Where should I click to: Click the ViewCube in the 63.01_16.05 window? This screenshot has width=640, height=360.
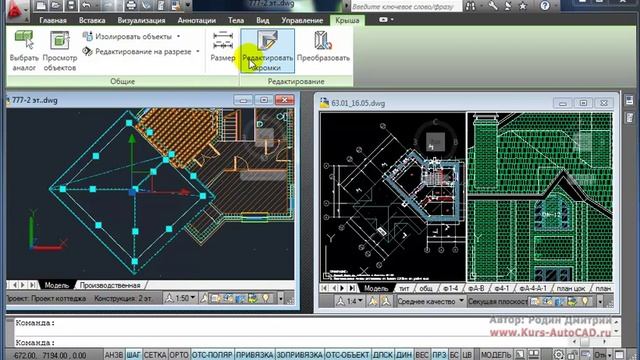click(435, 141)
